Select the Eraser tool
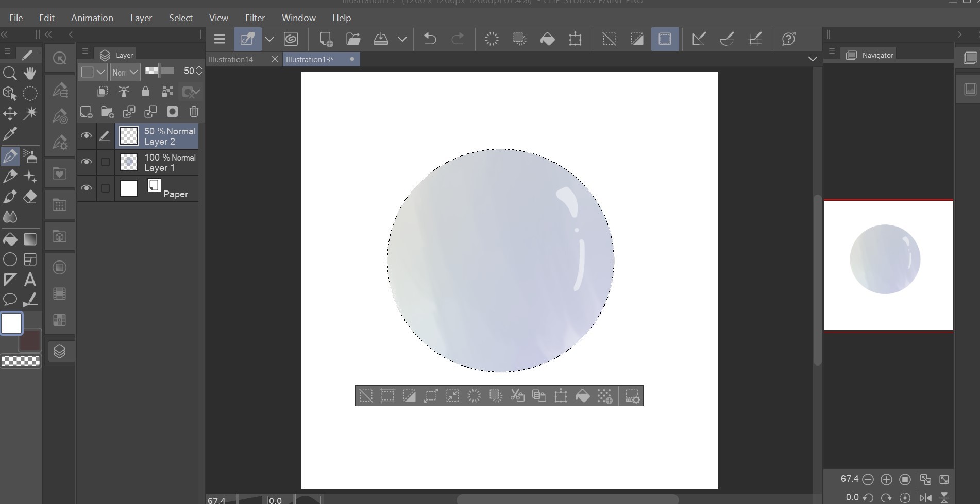This screenshot has height=504, width=980. [x=30, y=197]
